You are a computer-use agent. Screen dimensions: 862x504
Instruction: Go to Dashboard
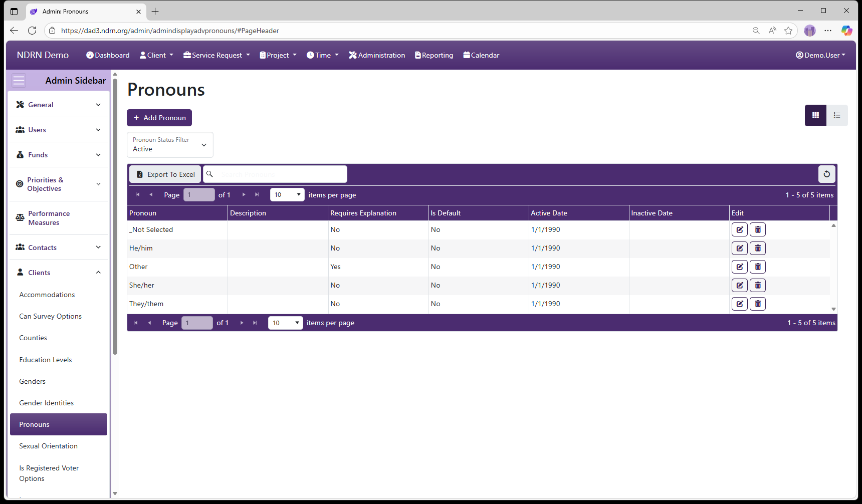click(x=108, y=55)
